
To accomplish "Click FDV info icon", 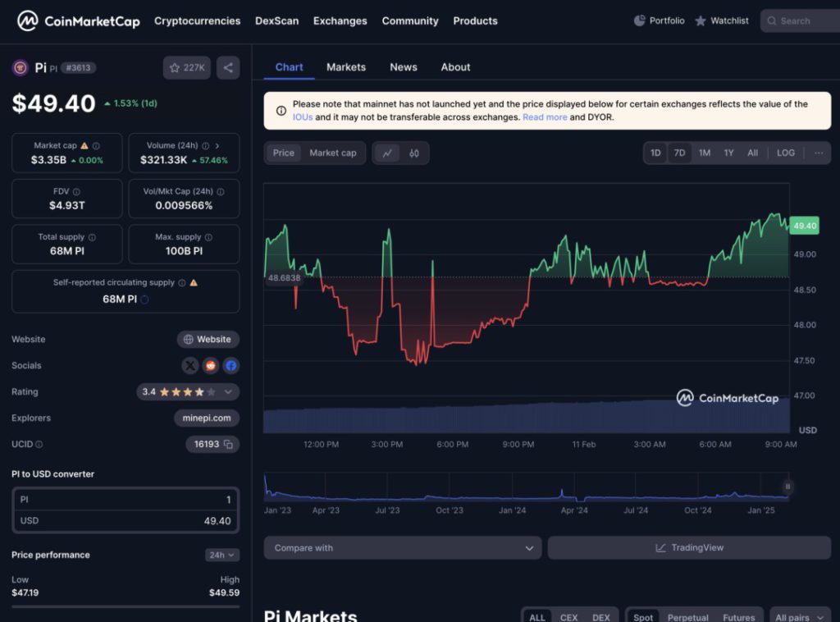I will [76, 191].
